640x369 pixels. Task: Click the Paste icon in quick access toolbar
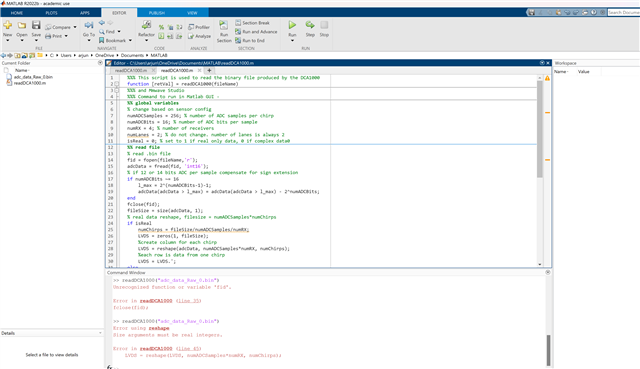click(558, 13)
